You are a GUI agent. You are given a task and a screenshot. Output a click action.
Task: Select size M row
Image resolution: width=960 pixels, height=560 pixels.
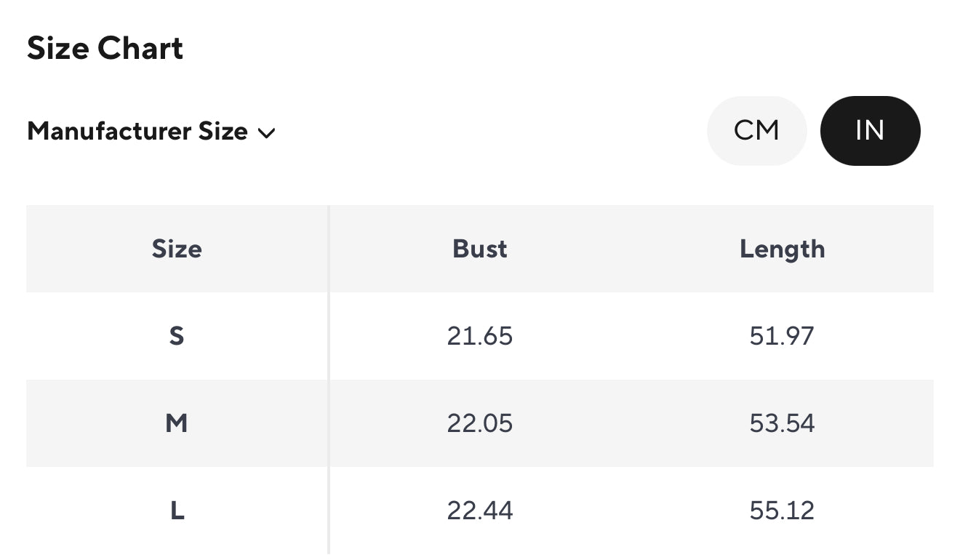click(x=177, y=423)
